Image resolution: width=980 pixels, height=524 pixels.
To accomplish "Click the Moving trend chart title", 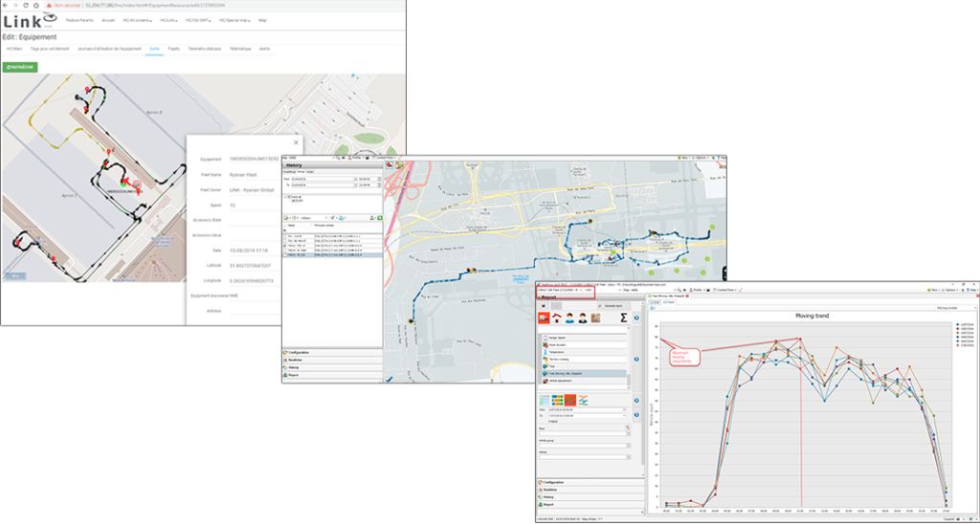I will point(812,316).
